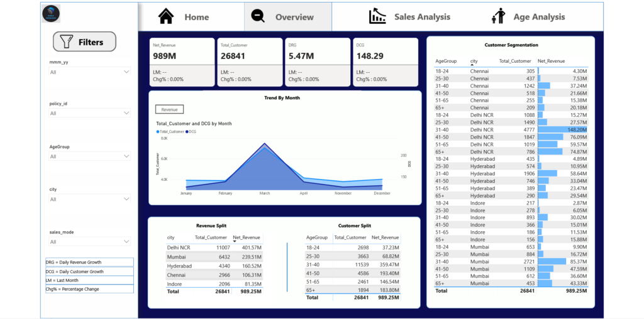Click DCG legend marker in trend chart
Viewport: 644px width, 319px height.
click(186, 132)
